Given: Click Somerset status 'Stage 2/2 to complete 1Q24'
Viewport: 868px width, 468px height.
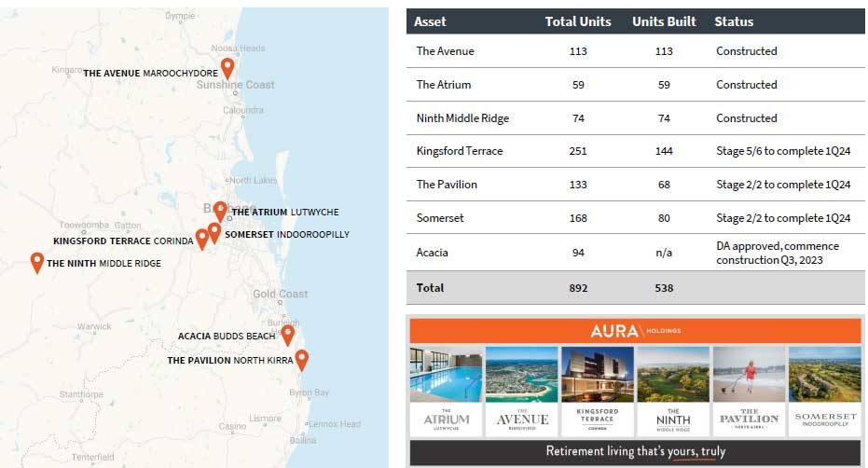Looking at the screenshot, I should [x=783, y=218].
